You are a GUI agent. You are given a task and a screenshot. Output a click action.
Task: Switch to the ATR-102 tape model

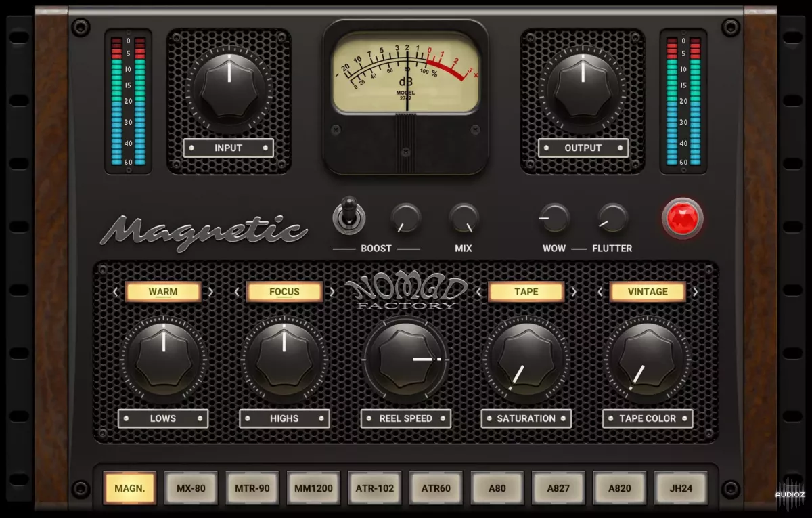375,488
